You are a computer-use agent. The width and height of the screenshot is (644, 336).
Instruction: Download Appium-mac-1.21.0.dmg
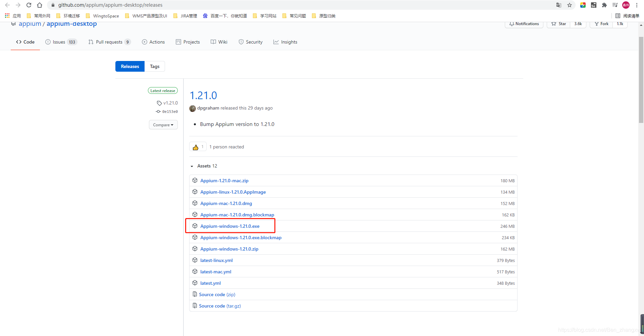point(226,203)
